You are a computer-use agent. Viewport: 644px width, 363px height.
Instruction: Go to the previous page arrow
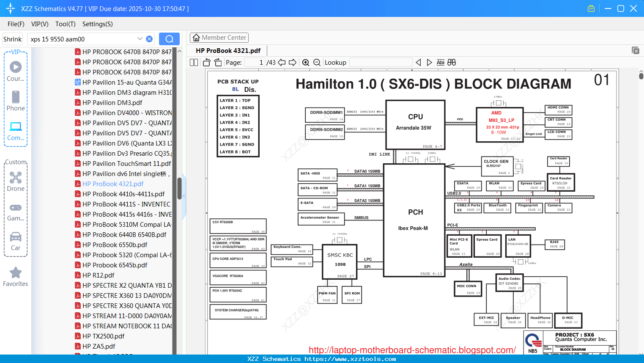[282, 62]
